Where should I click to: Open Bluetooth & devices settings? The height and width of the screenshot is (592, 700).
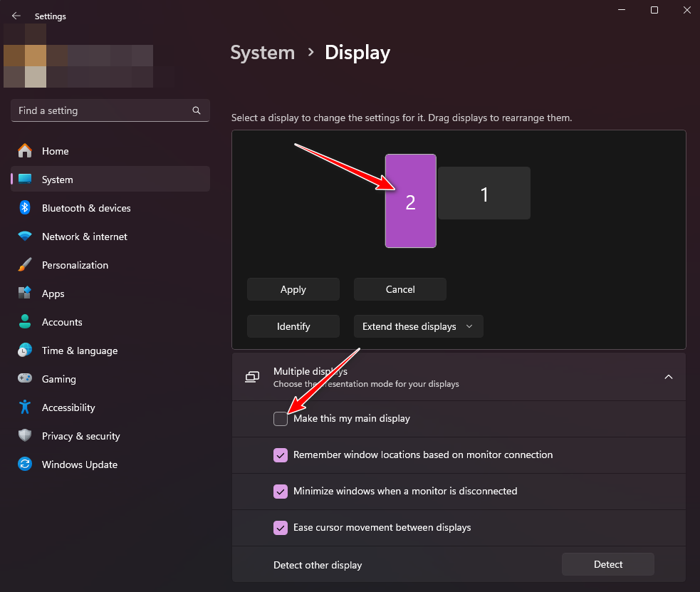(88, 208)
